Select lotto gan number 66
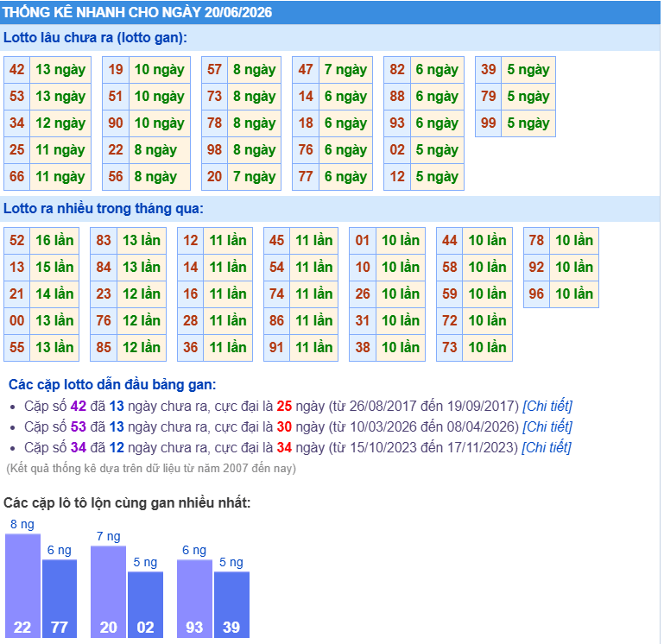The image size is (664, 644). (17, 177)
